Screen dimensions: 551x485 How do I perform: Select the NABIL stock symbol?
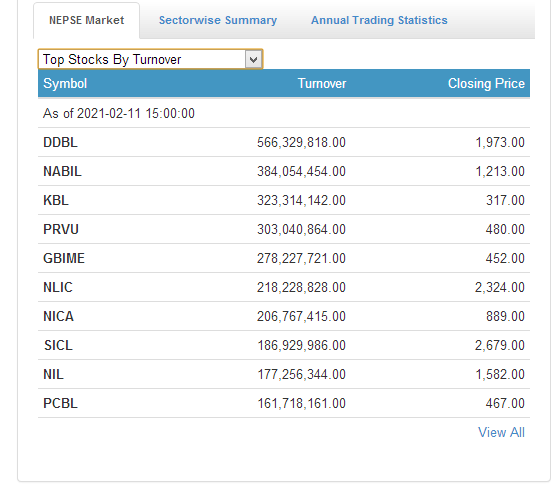click(x=62, y=172)
